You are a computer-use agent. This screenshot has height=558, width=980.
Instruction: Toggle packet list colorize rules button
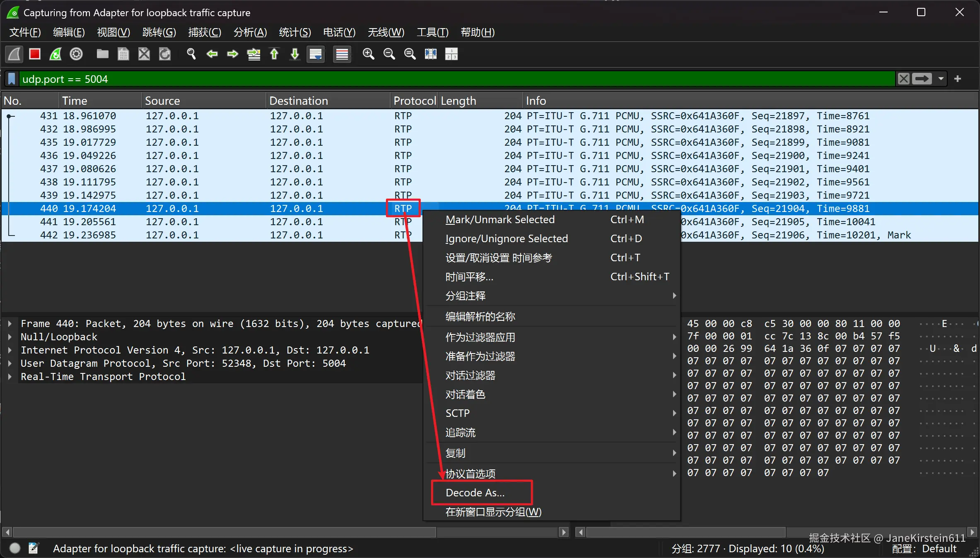coord(342,54)
